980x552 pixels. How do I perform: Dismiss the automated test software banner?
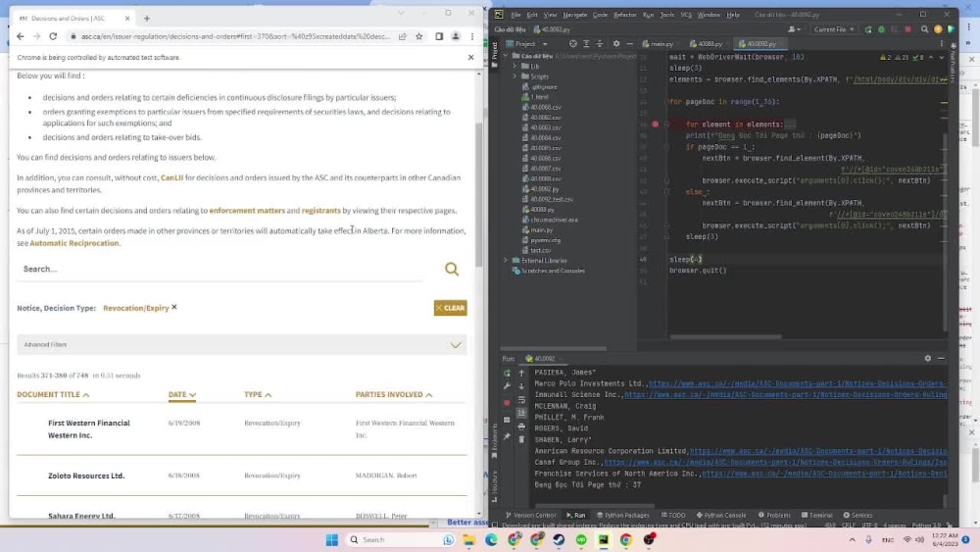pyautogui.click(x=470, y=57)
